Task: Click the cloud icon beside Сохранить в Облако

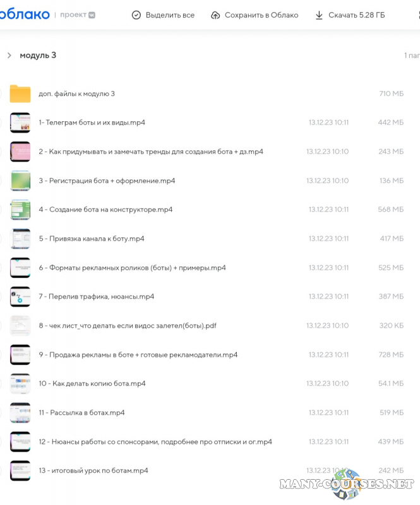Action: pyautogui.click(x=215, y=15)
